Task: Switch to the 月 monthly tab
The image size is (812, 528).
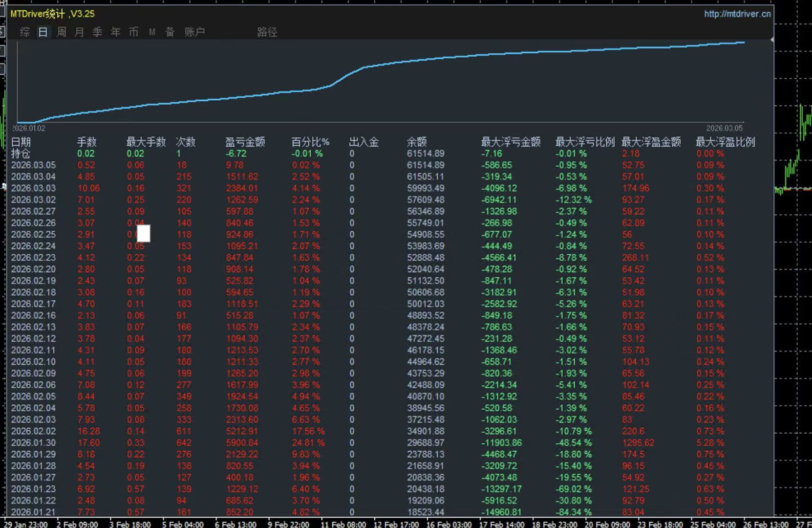Action: 80,32
